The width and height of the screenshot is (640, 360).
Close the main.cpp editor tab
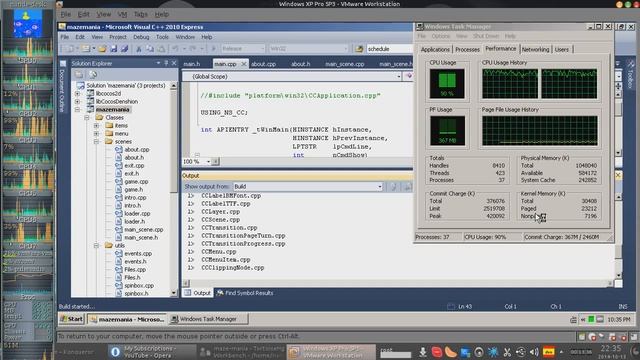[x=244, y=64]
